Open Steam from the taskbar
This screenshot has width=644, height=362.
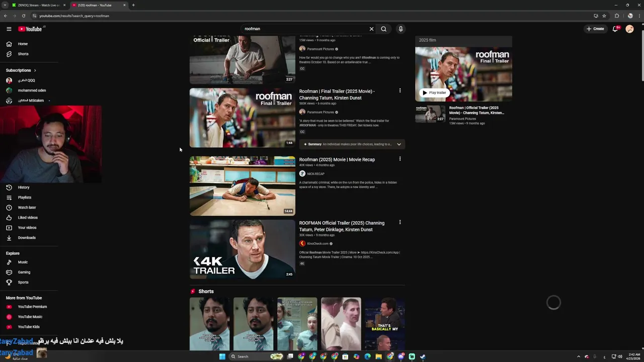[423, 356]
